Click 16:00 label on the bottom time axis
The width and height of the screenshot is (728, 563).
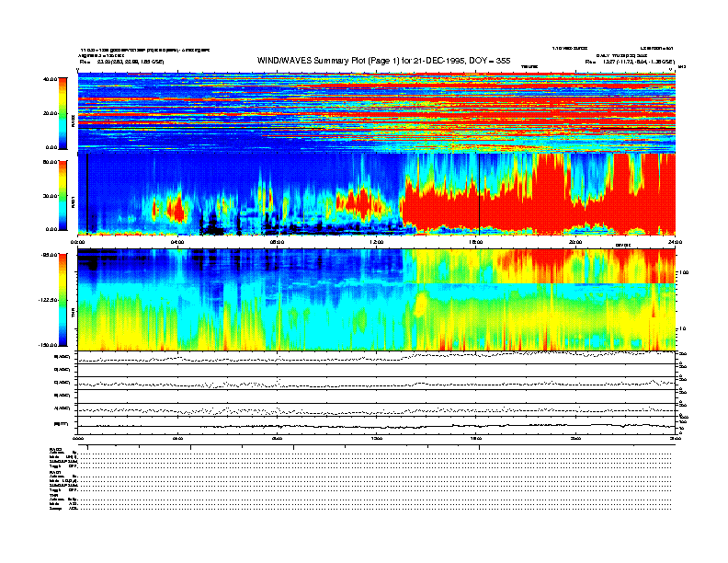coord(476,438)
